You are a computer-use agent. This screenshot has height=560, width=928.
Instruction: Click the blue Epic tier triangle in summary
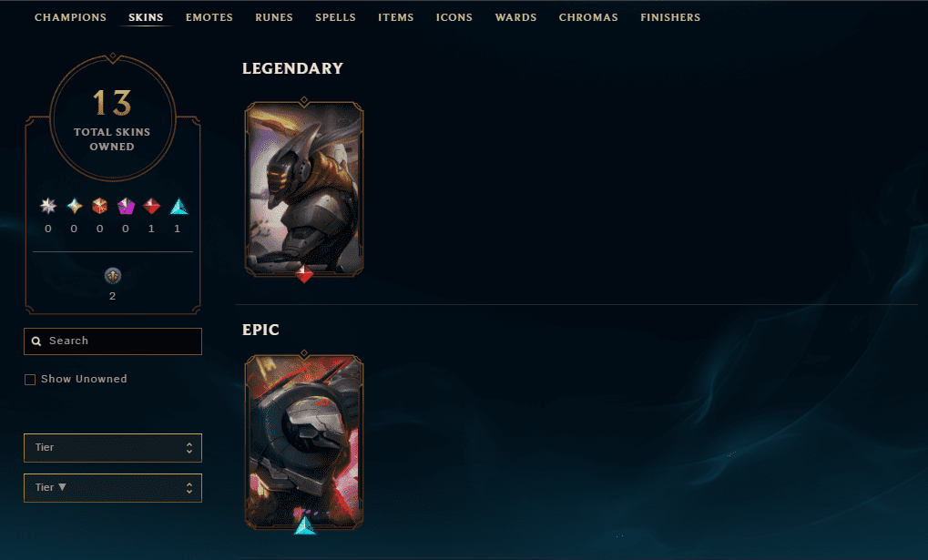click(x=178, y=206)
